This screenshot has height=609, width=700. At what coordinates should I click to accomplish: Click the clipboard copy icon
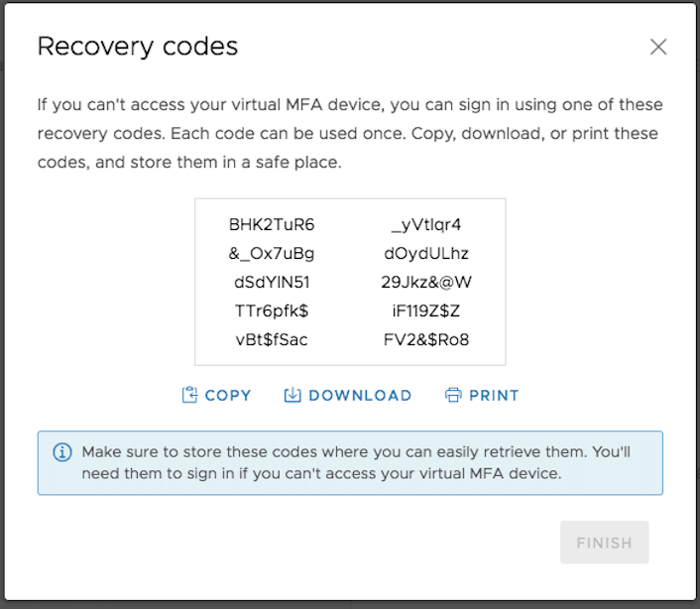click(190, 395)
